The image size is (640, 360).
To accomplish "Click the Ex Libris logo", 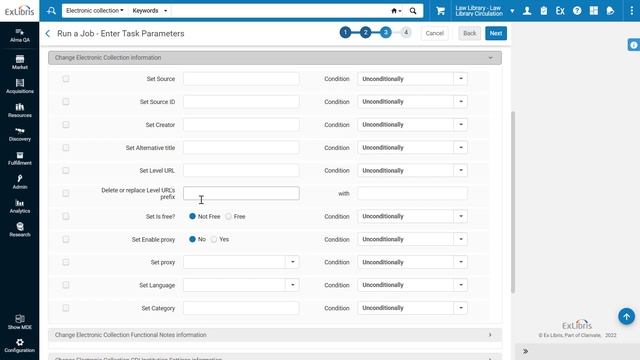I will point(20,11).
